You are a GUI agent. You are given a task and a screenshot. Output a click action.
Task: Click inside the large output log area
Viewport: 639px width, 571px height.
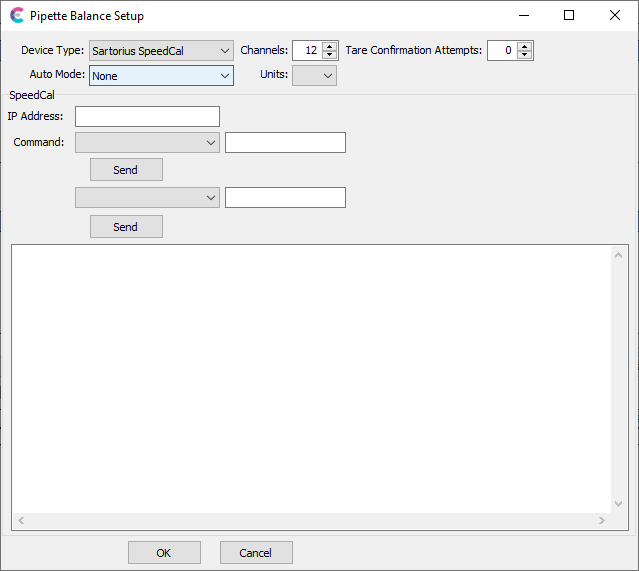coord(310,378)
